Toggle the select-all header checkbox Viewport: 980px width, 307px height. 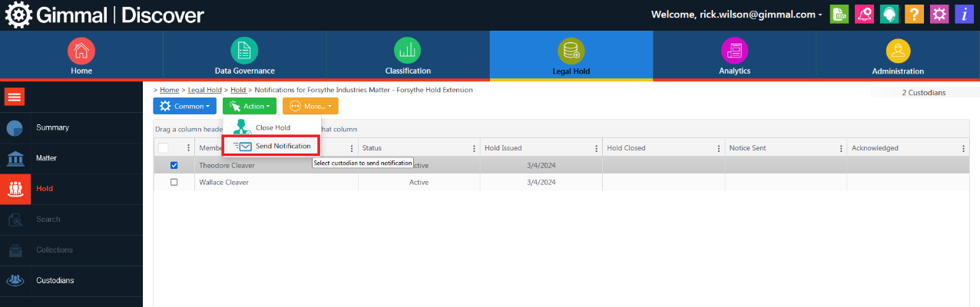pyautogui.click(x=164, y=148)
